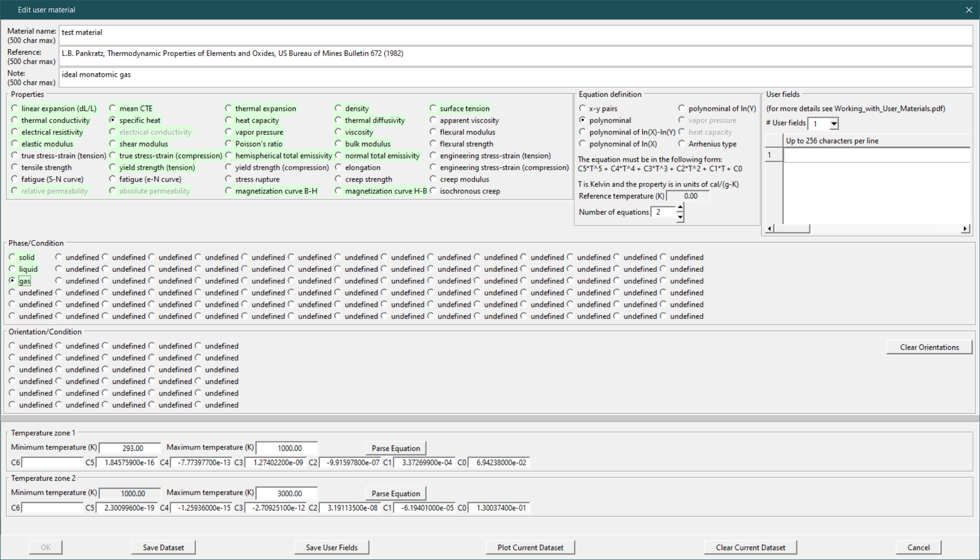Click Plot Current Dataset button
This screenshot has width=980, height=560.
[530, 547]
